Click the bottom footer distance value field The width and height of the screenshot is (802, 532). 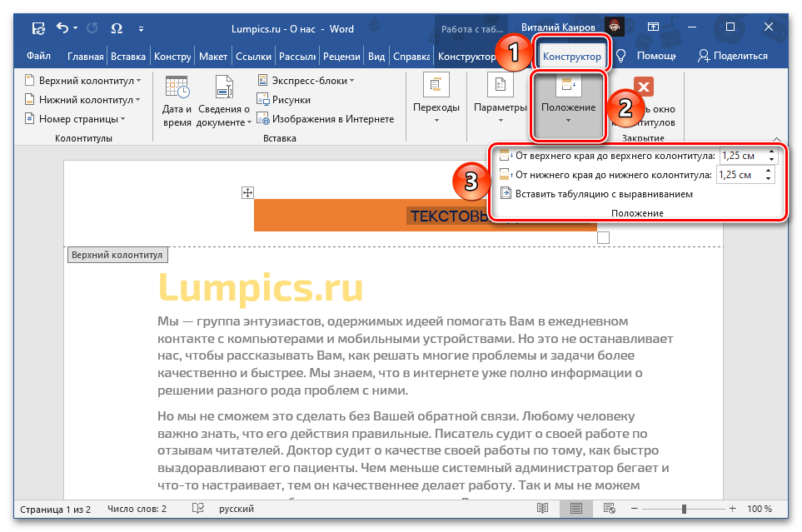coord(740,175)
